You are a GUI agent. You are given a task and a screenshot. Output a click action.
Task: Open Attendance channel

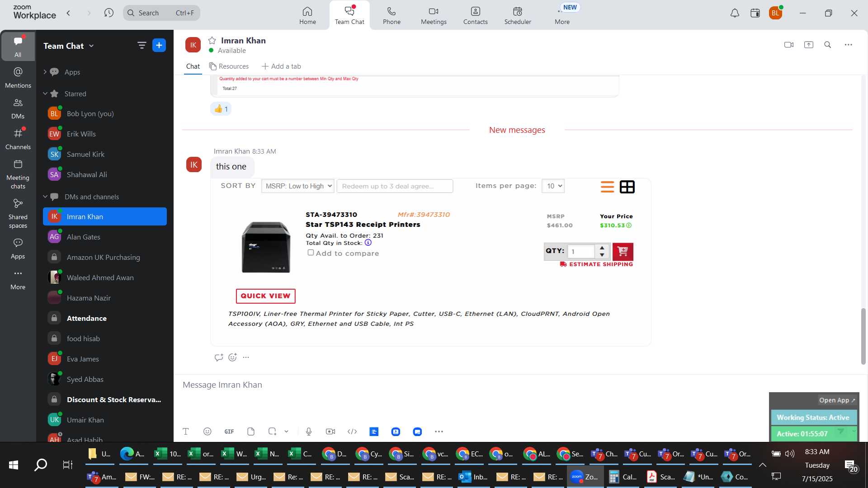(105, 318)
